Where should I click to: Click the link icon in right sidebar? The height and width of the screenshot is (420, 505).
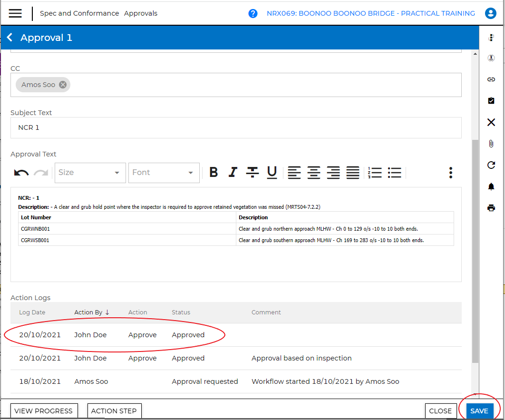pos(491,79)
